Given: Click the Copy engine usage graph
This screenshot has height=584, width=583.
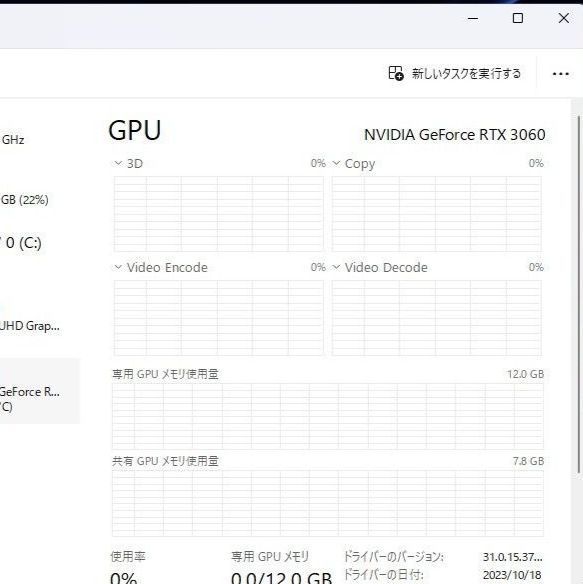Looking at the screenshot, I should pos(437,214).
